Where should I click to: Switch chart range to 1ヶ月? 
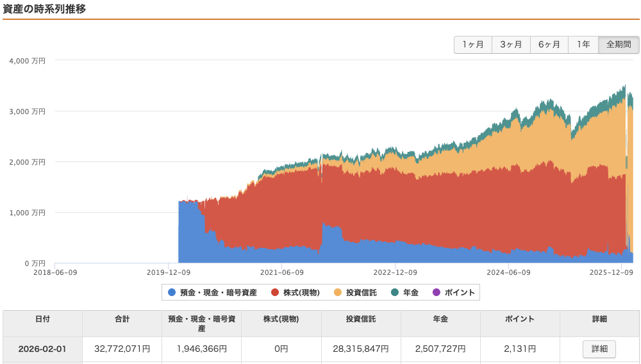[x=473, y=45]
